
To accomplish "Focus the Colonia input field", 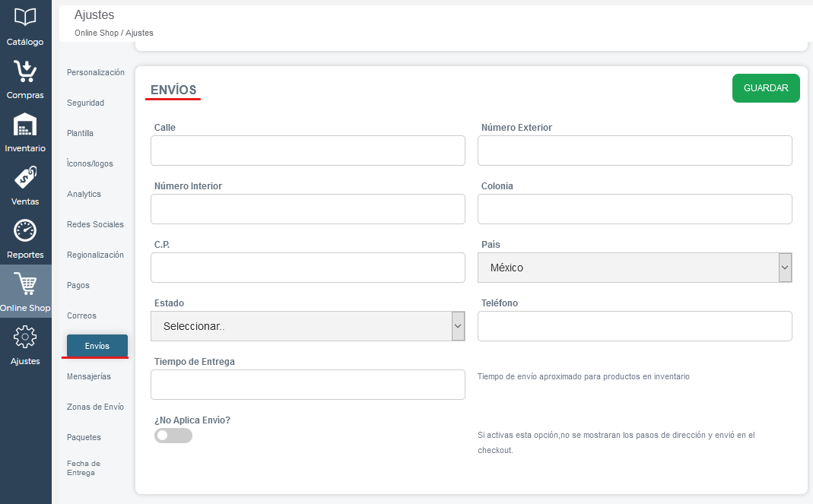I will coord(634,210).
